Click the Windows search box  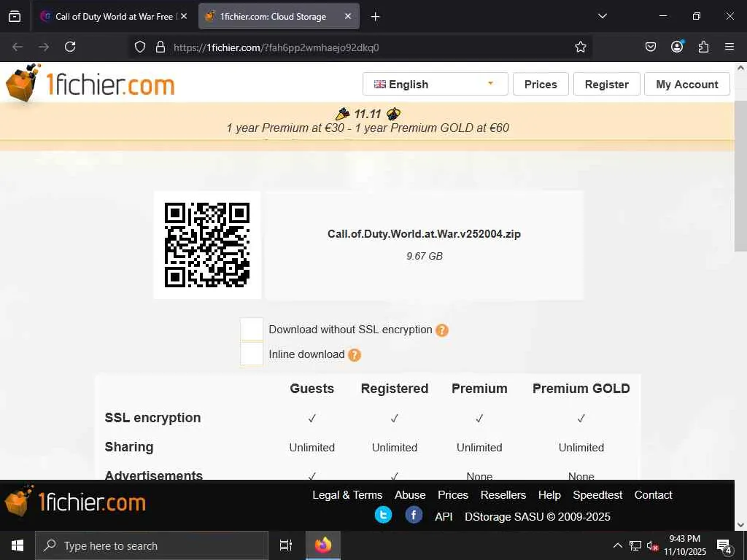tap(152, 545)
